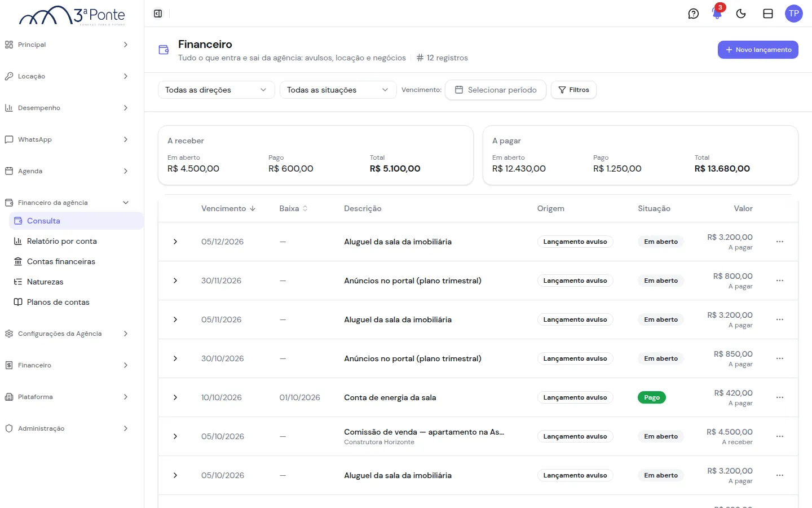The width and height of the screenshot is (812, 508).
Task: Open Selecionar período date picker
Action: point(496,90)
